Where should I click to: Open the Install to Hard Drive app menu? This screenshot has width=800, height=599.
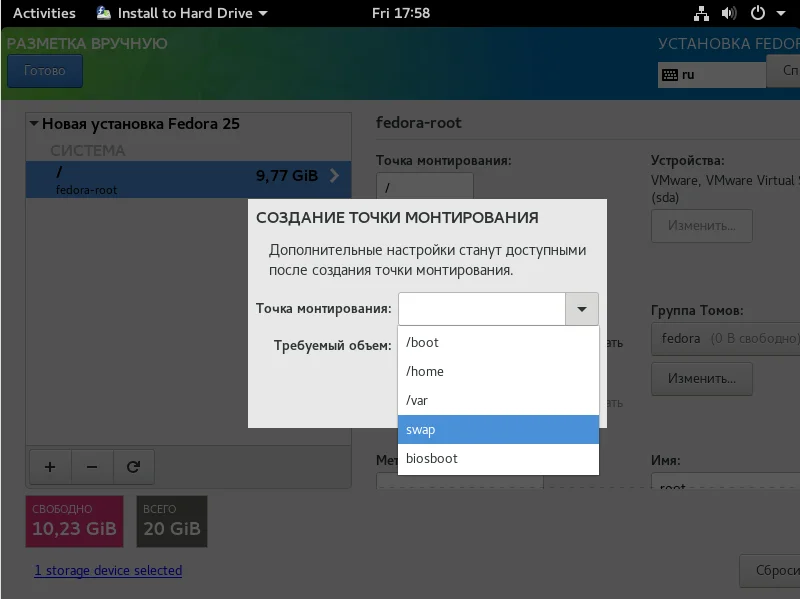click(182, 13)
